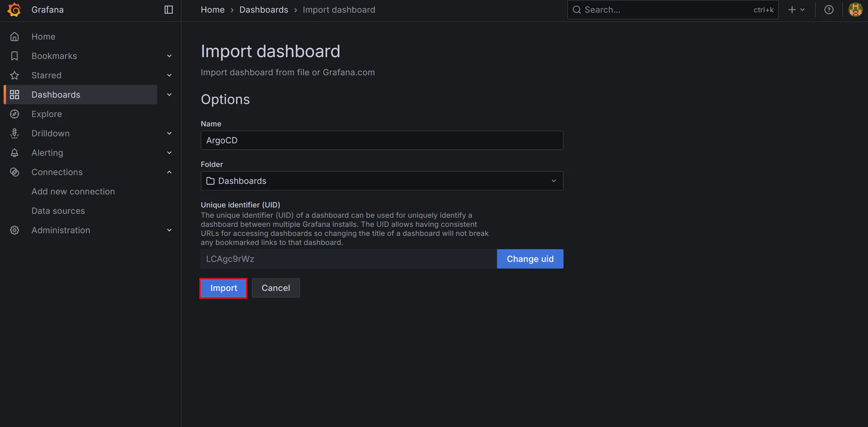868x427 pixels.
Task: Open Data sources in sidebar
Action: click(x=58, y=211)
